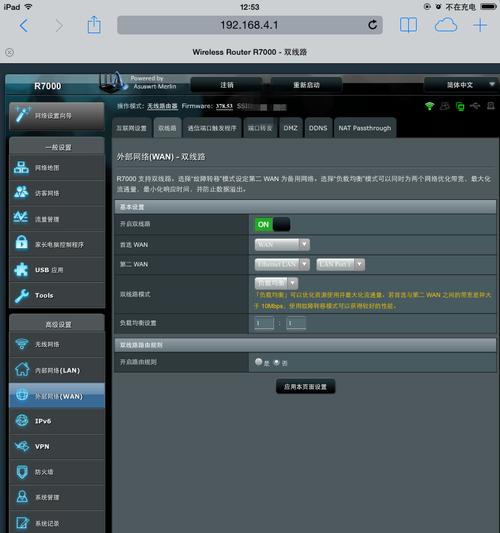Click printer status icon at far right

[490, 106]
